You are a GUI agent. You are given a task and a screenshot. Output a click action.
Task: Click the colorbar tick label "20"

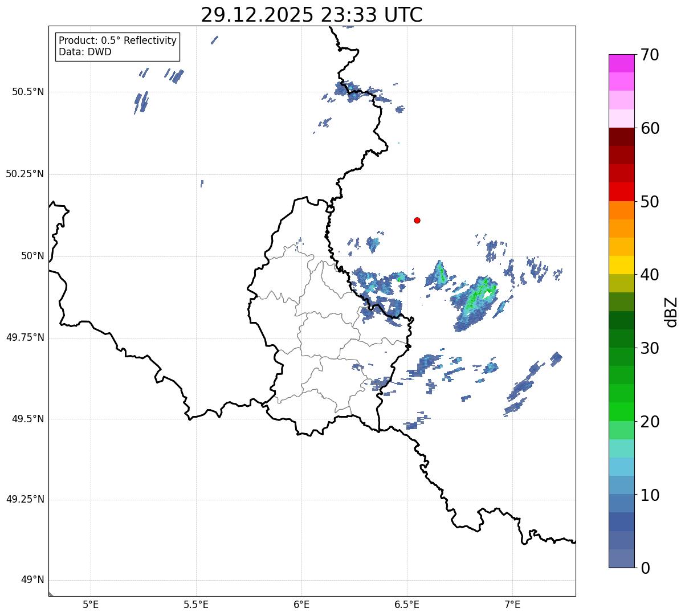(650, 422)
